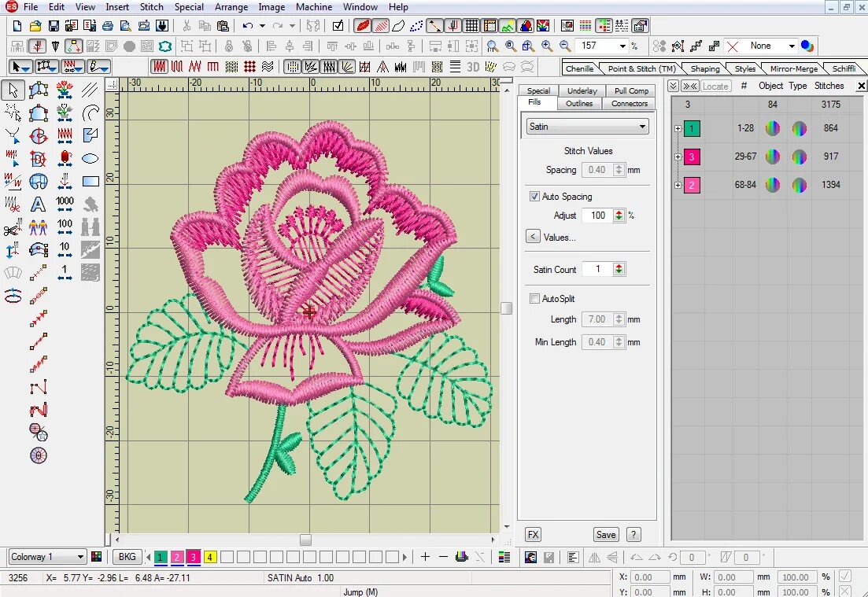
Task: Expand color block 1 in object list
Action: click(678, 128)
